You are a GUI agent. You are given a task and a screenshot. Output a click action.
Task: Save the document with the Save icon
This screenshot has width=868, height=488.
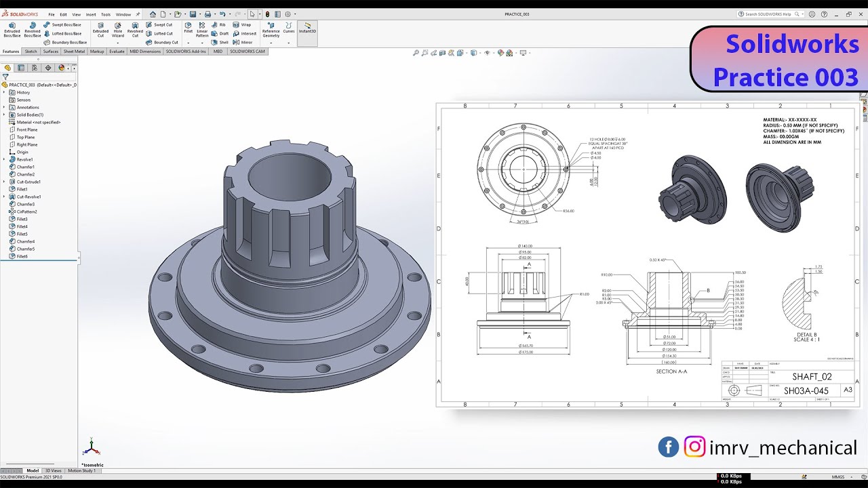point(193,14)
